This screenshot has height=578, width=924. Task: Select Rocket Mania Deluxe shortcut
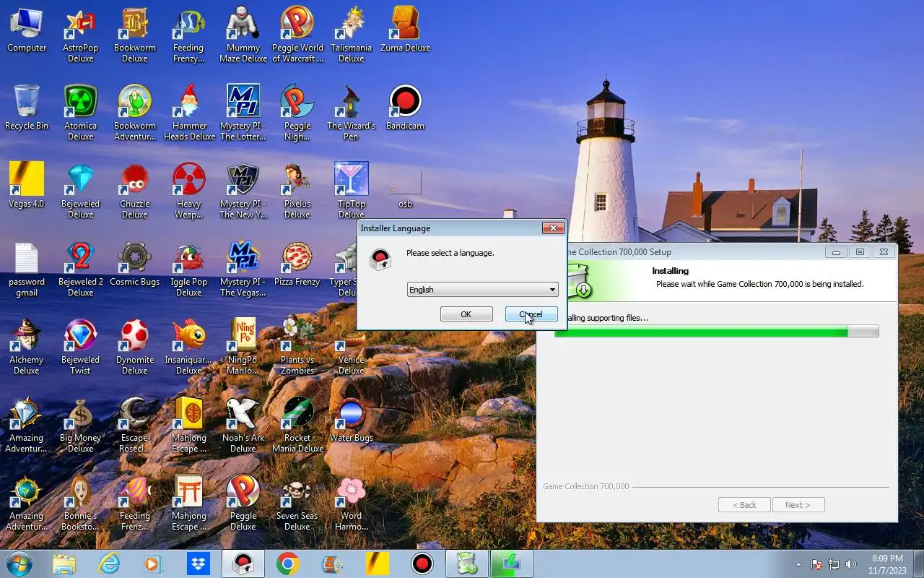click(297, 426)
